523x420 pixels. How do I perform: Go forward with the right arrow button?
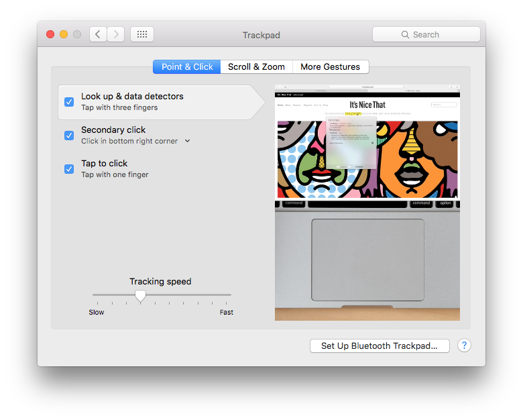[116, 34]
